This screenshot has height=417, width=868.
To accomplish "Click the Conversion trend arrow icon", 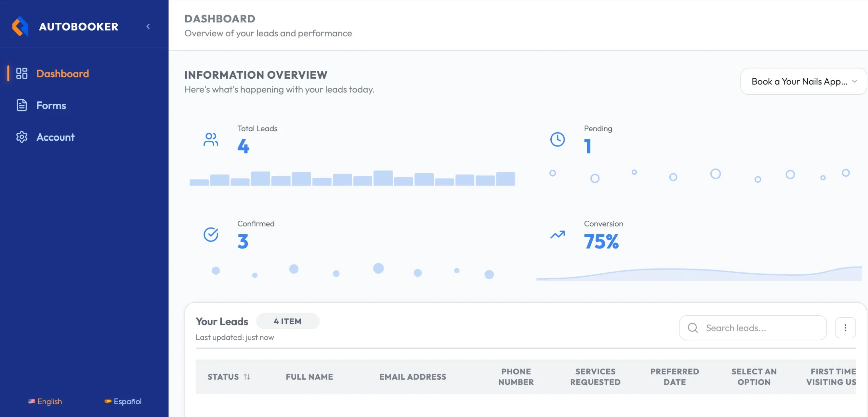I will [x=557, y=235].
